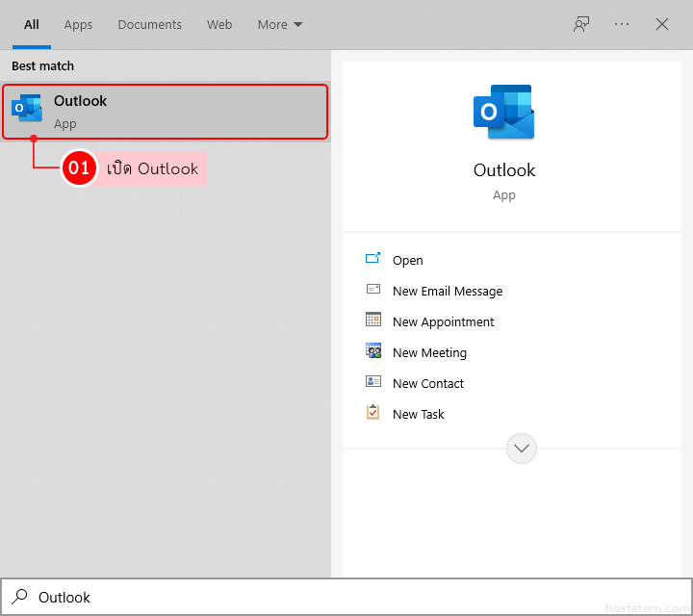The height and width of the screenshot is (616, 693).
Task: Select the All tab
Action: [32, 24]
